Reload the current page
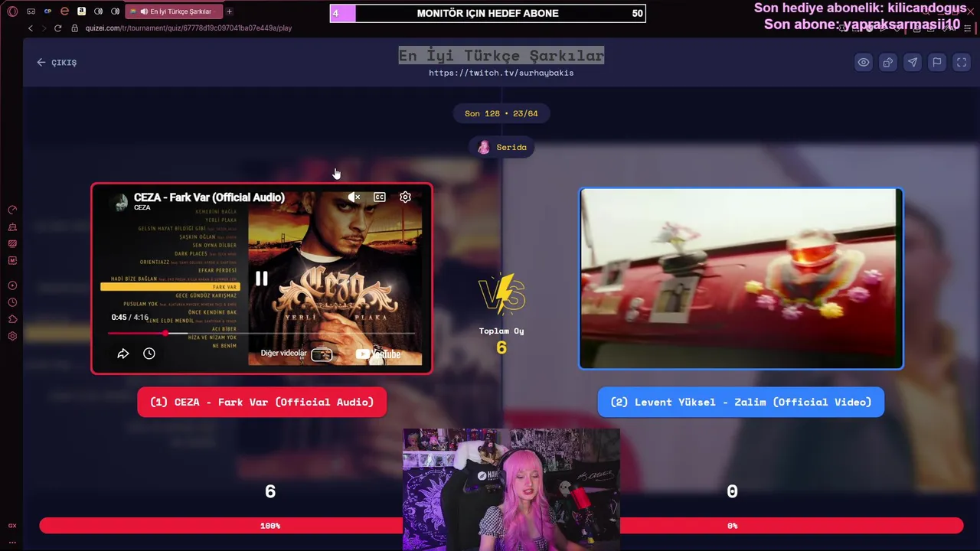This screenshot has height=551, width=980. 57,28
